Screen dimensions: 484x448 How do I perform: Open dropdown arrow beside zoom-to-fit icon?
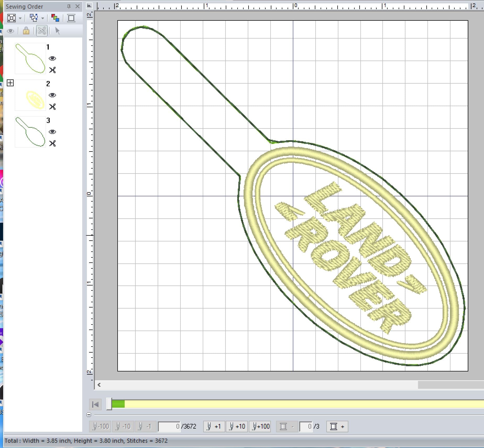[x=20, y=18]
